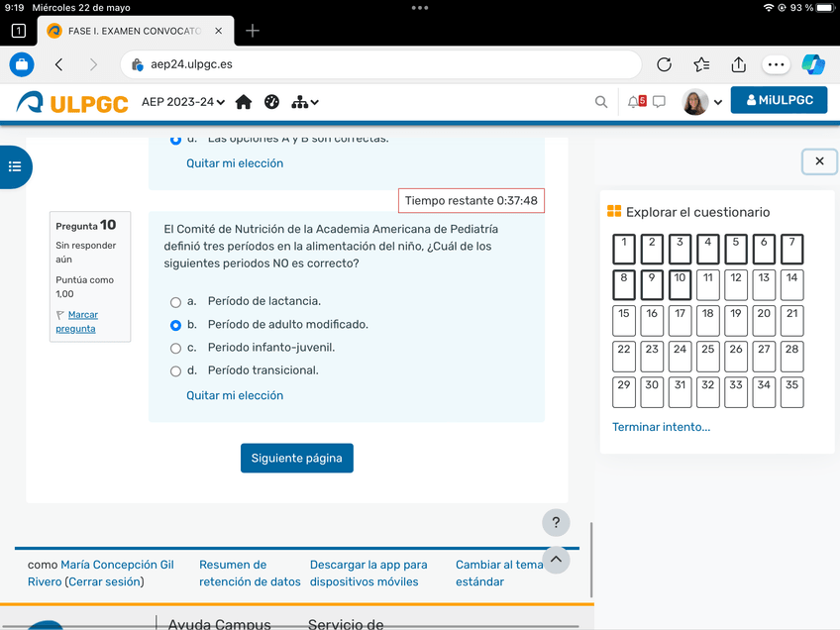Expand the AEP 2023-24 dropdown menu

click(x=183, y=102)
